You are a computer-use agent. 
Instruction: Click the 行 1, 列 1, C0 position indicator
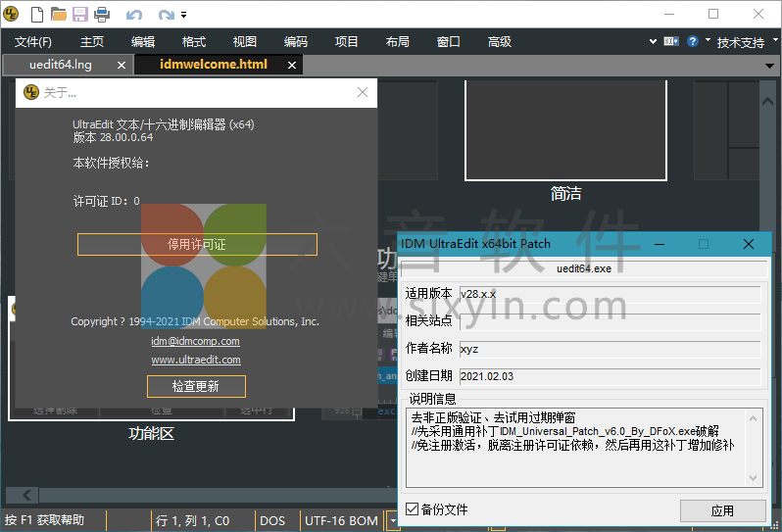coord(192,521)
